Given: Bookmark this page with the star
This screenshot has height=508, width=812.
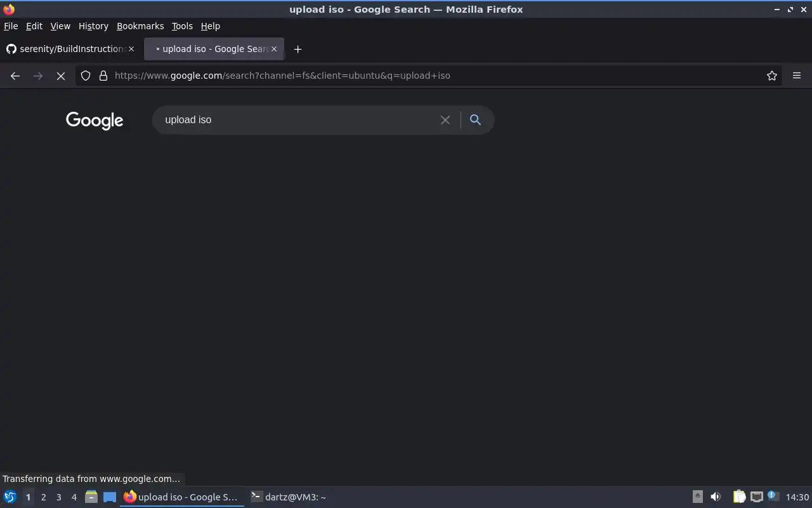Looking at the screenshot, I should tap(772, 76).
